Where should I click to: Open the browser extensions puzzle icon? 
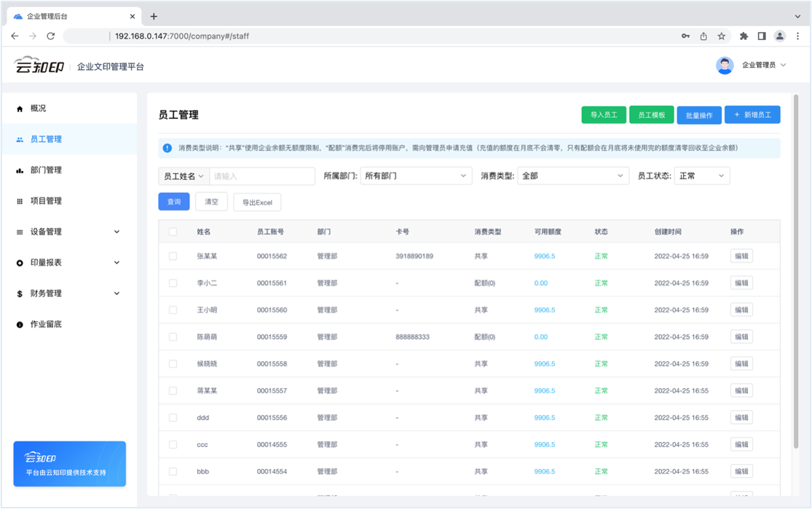click(x=744, y=36)
